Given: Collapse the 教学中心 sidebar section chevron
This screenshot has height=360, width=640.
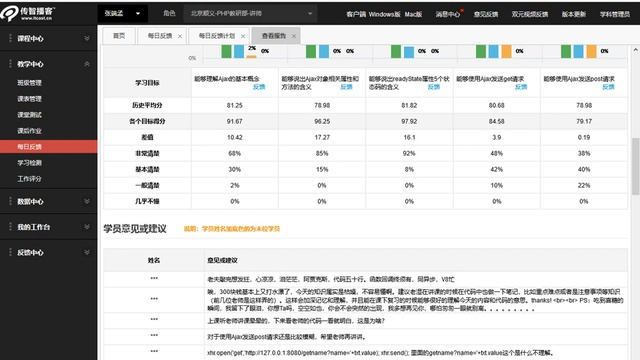Looking at the screenshot, I should click(x=87, y=64).
